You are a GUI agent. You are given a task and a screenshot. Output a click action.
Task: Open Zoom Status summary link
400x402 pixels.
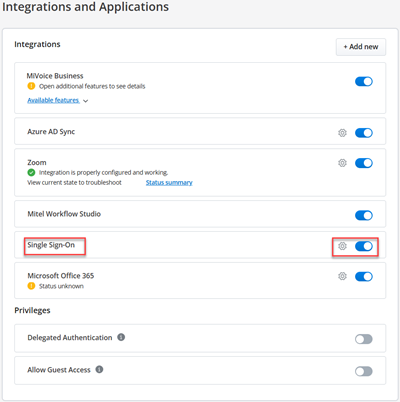[x=169, y=183]
